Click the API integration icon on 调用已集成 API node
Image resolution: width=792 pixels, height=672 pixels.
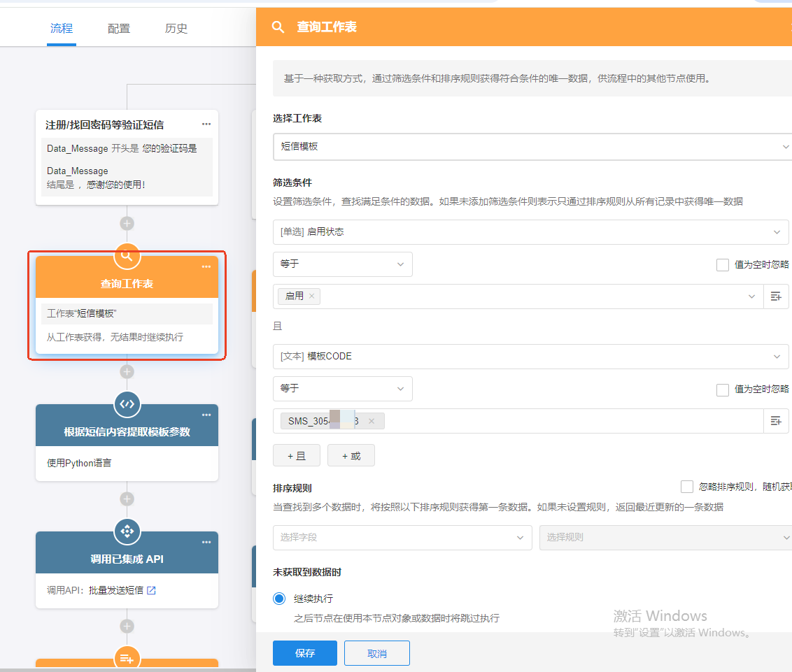(127, 531)
